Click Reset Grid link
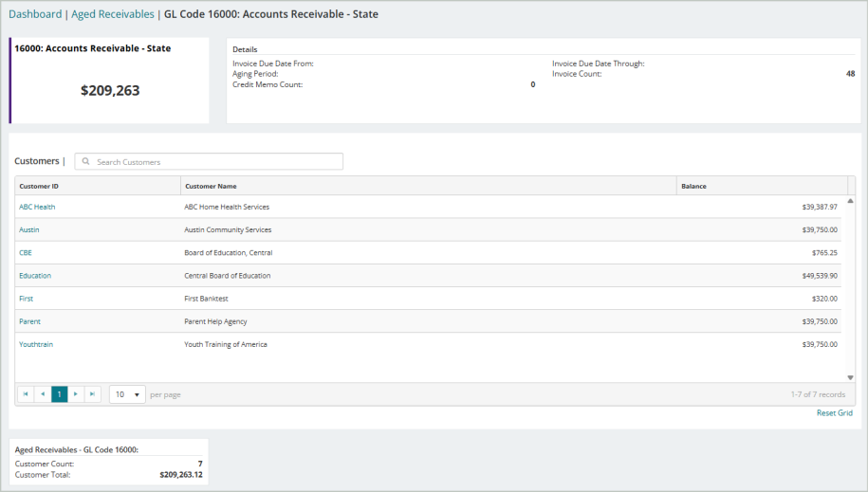Viewport: 868px width, 492px height. [x=834, y=413]
